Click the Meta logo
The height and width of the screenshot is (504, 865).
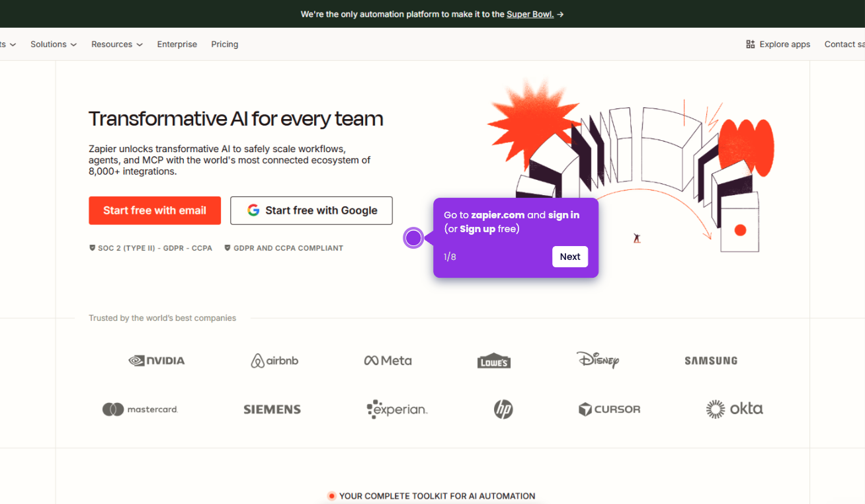(x=388, y=360)
